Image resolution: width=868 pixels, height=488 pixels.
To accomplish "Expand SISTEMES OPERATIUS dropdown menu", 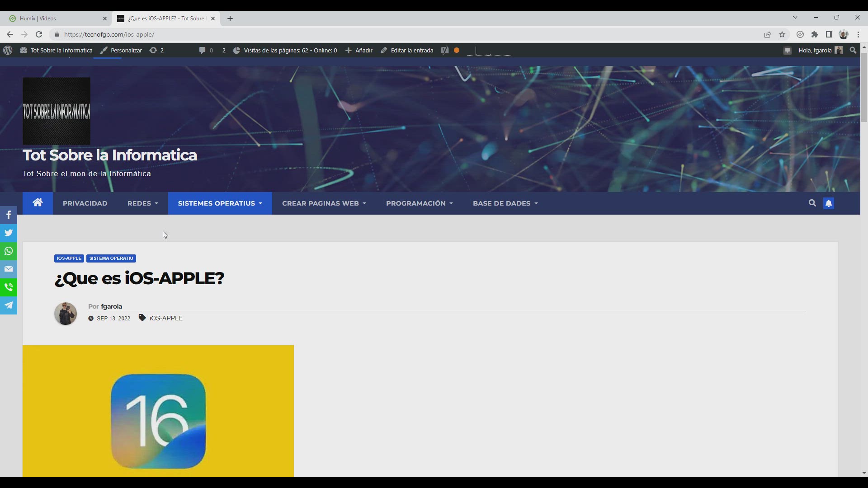I will [x=220, y=203].
